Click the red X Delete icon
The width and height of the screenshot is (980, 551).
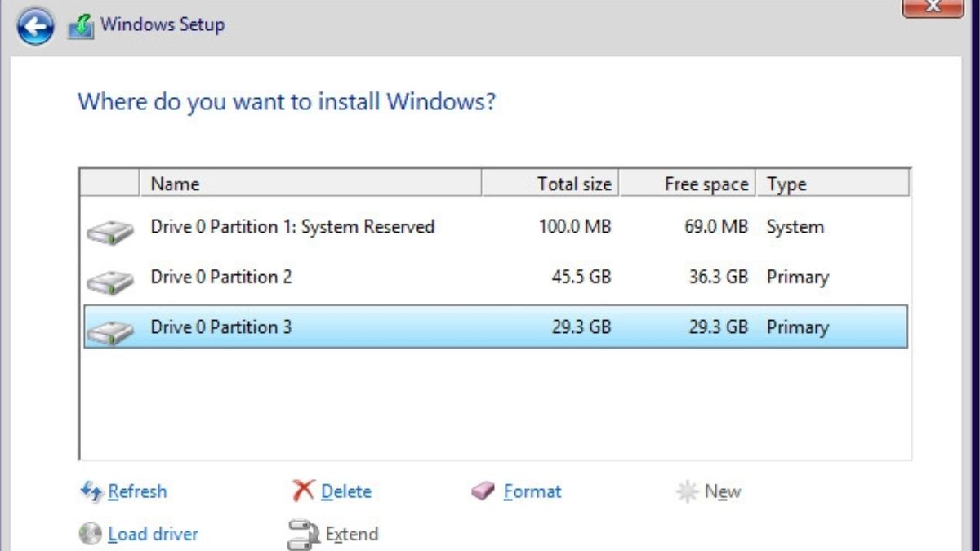(303, 491)
